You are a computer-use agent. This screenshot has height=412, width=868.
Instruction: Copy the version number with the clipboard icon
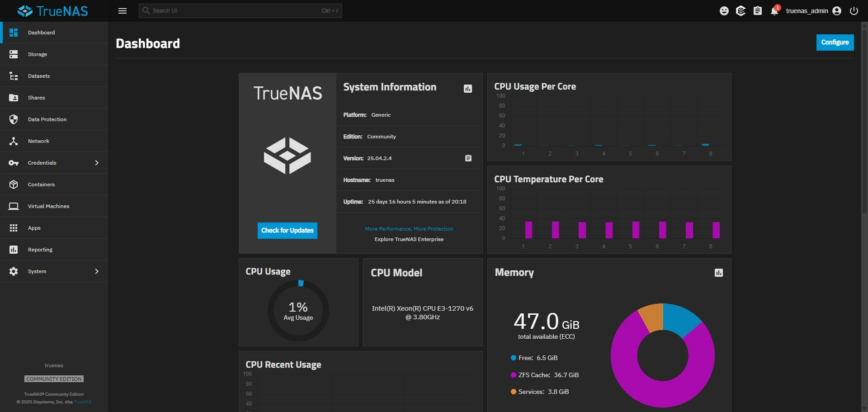coord(468,158)
